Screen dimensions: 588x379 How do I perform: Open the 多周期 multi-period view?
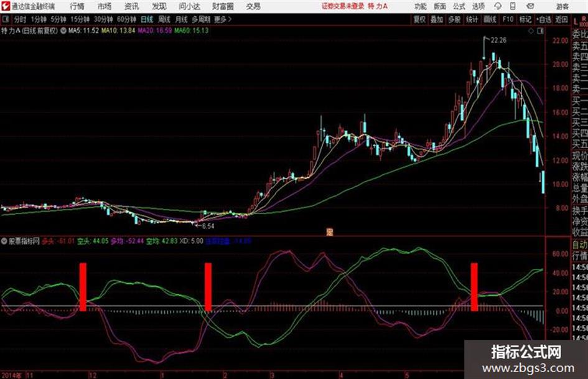[x=200, y=19]
